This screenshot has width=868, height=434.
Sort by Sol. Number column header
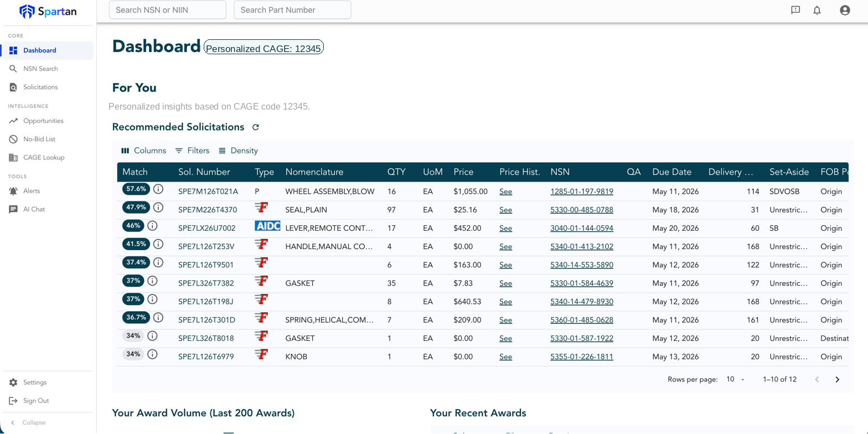(204, 172)
